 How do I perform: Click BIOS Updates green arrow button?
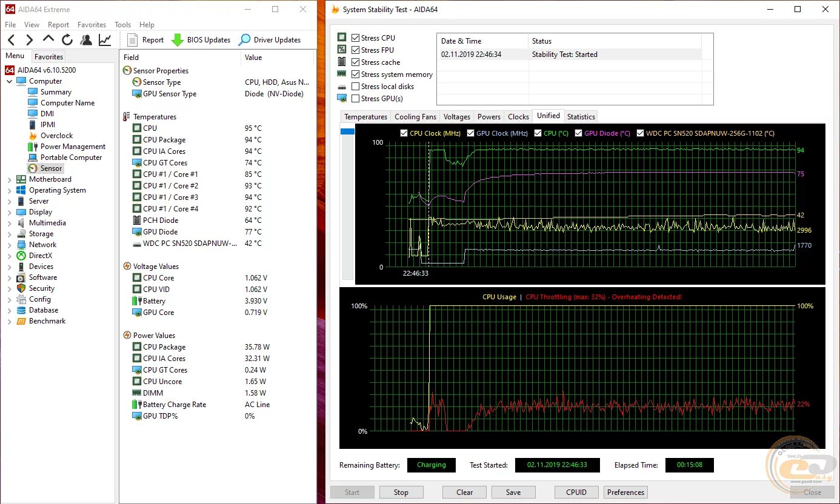click(201, 40)
